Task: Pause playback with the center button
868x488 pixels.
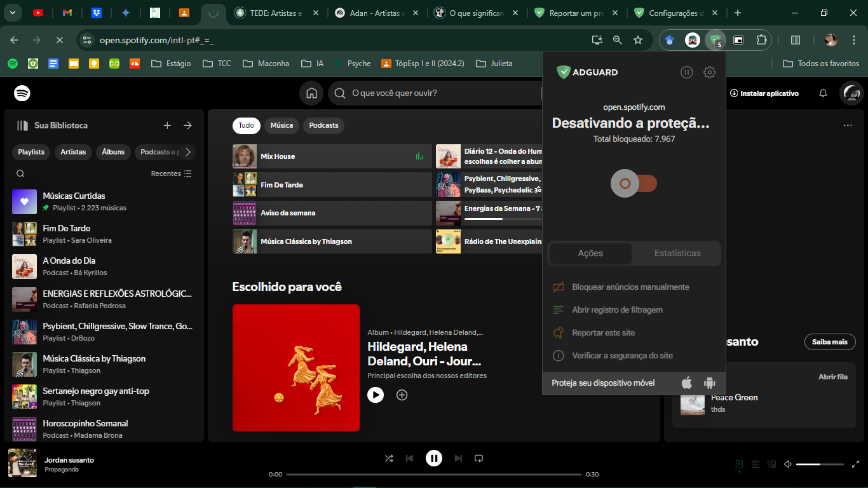Action: (434, 458)
